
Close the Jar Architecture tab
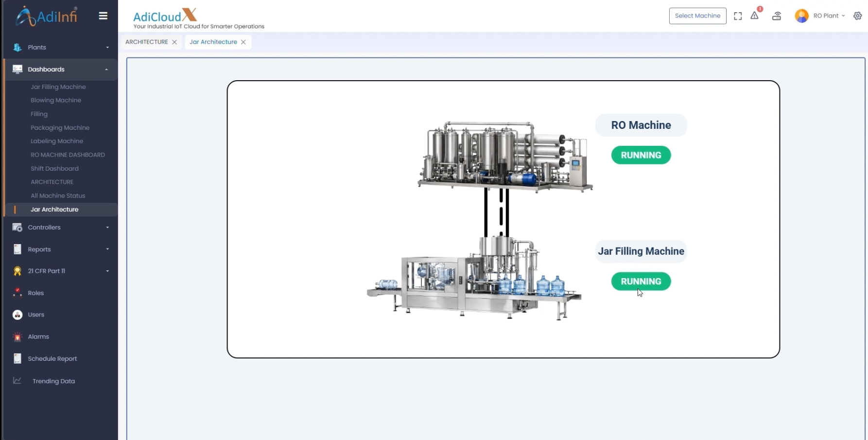243,42
